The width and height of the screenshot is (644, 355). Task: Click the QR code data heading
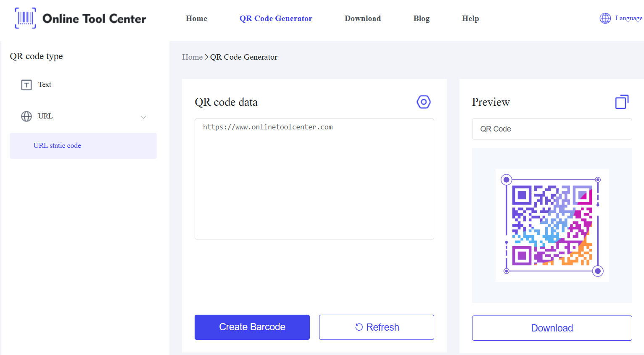click(226, 102)
